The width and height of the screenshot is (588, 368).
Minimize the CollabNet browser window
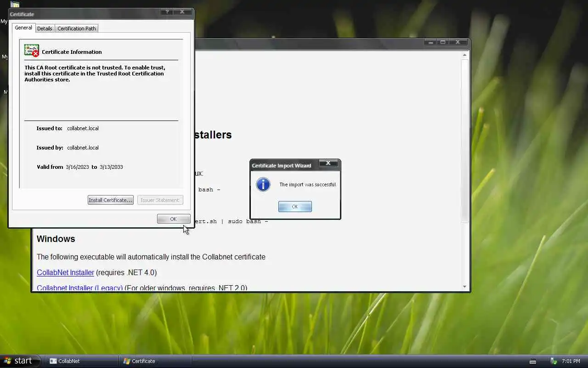click(430, 42)
